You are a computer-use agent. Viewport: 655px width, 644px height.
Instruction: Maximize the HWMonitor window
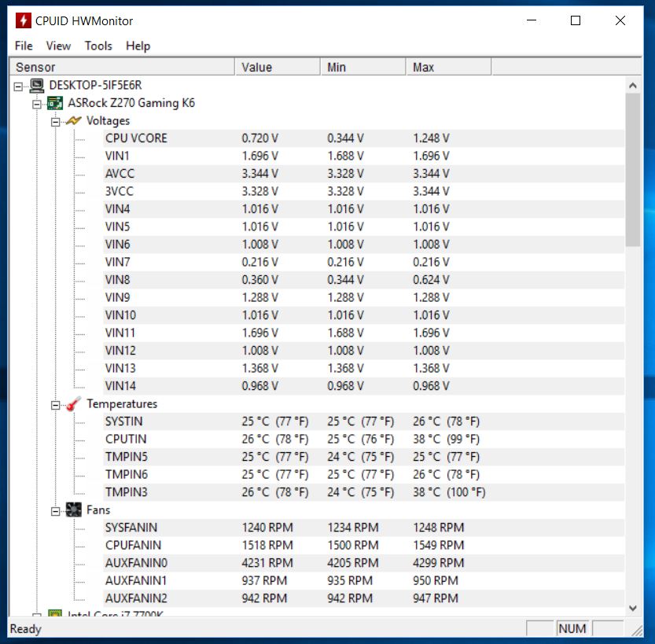(576, 20)
